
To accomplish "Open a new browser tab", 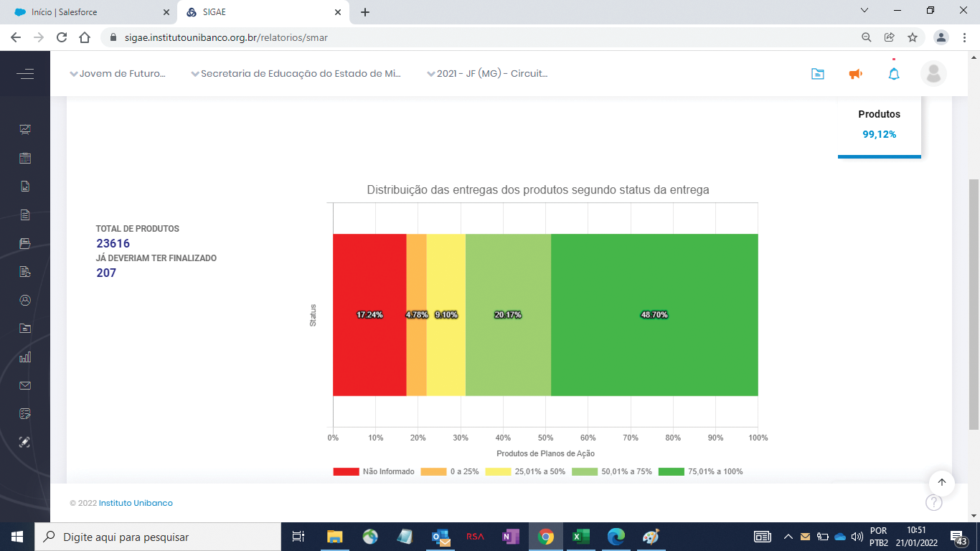I will tap(365, 12).
